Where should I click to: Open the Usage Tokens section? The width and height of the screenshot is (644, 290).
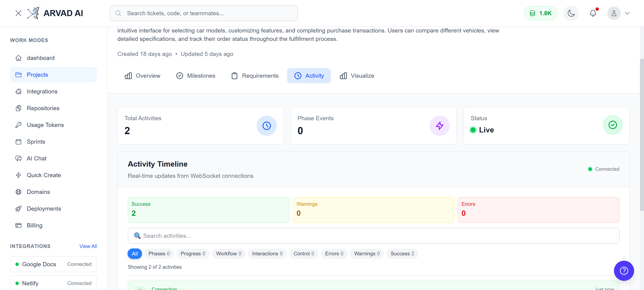(45, 125)
